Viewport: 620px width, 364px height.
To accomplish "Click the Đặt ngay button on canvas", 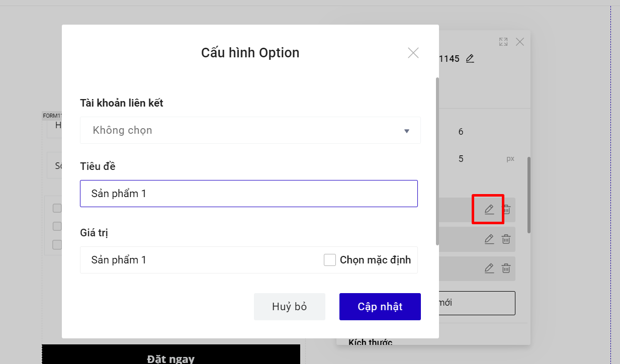I will tap(171, 356).
